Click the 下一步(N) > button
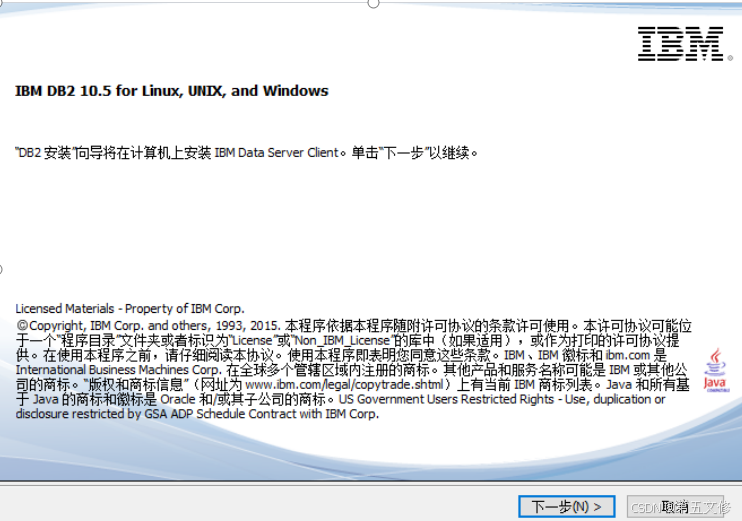The width and height of the screenshot is (742, 521). 566,507
